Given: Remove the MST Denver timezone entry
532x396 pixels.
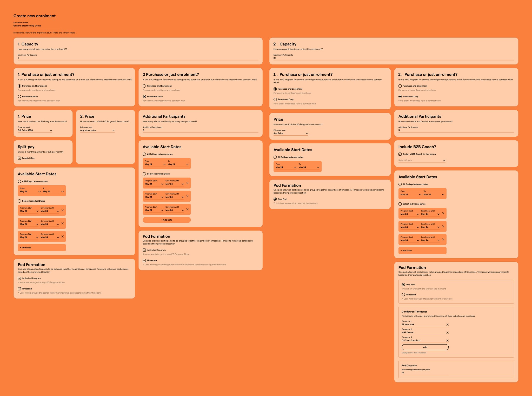Looking at the screenshot, I should tap(447, 333).
